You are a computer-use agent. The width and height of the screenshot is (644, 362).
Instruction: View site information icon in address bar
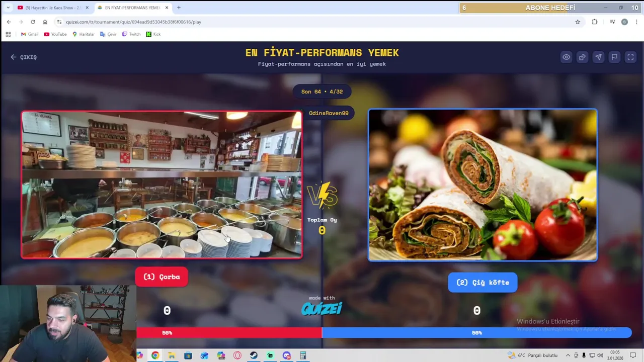(59, 22)
